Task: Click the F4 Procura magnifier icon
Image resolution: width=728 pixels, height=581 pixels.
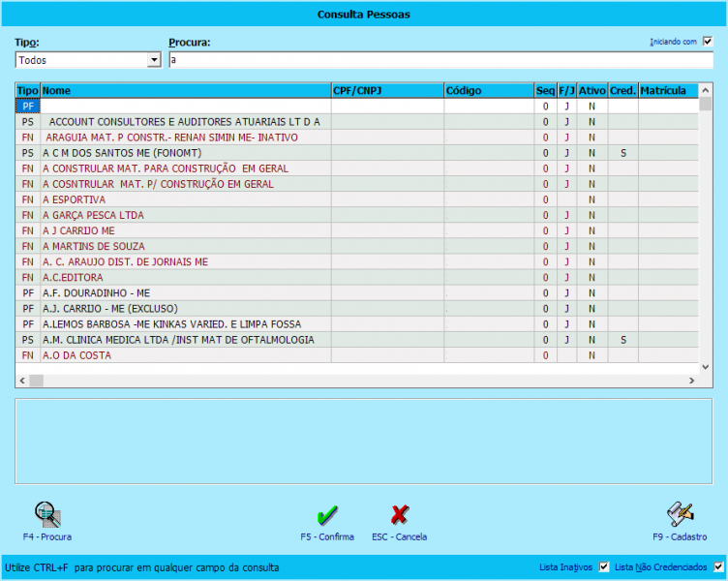Action: pos(47,514)
